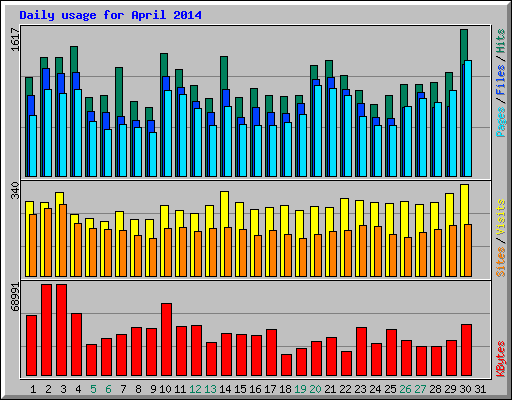Click day 30 on the x-axis
Viewport: 512px width, 400px height.
pyautogui.click(x=465, y=389)
